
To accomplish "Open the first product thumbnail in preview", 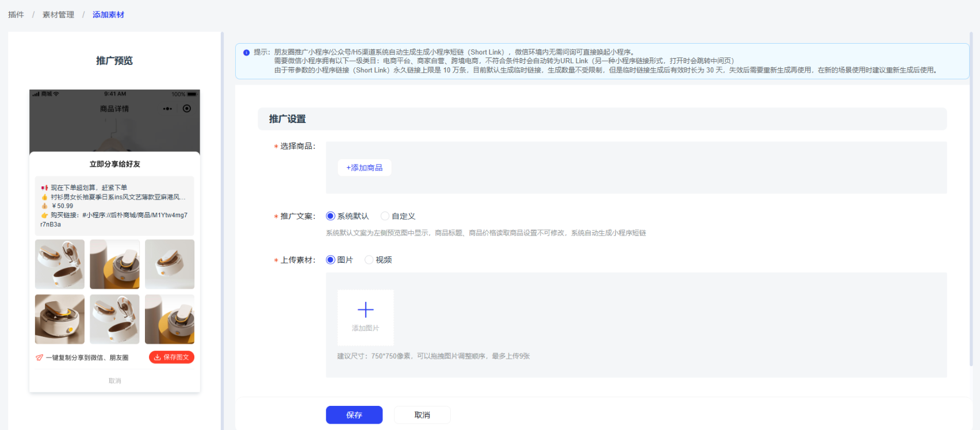I will [x=60, y=264].
